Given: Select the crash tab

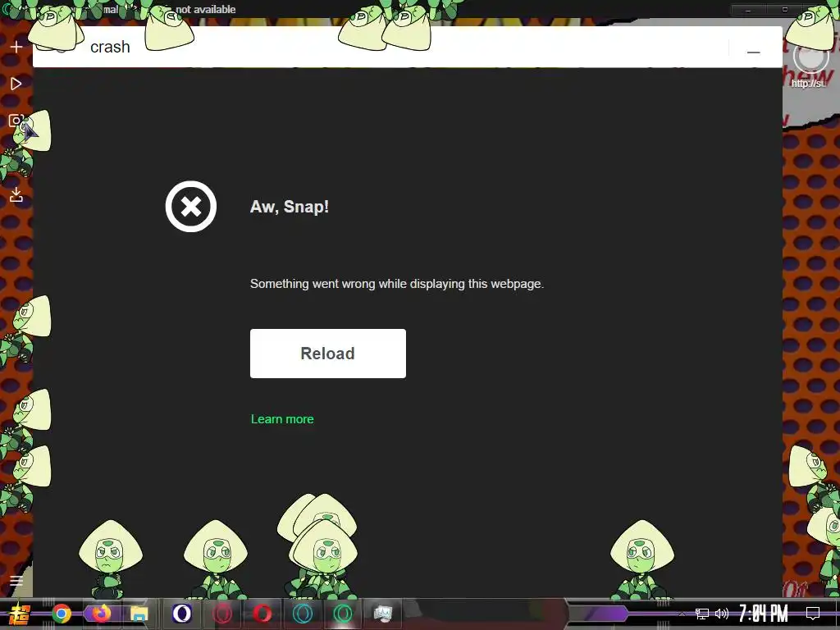Looking at the screenshot, I should coord(110,47).
